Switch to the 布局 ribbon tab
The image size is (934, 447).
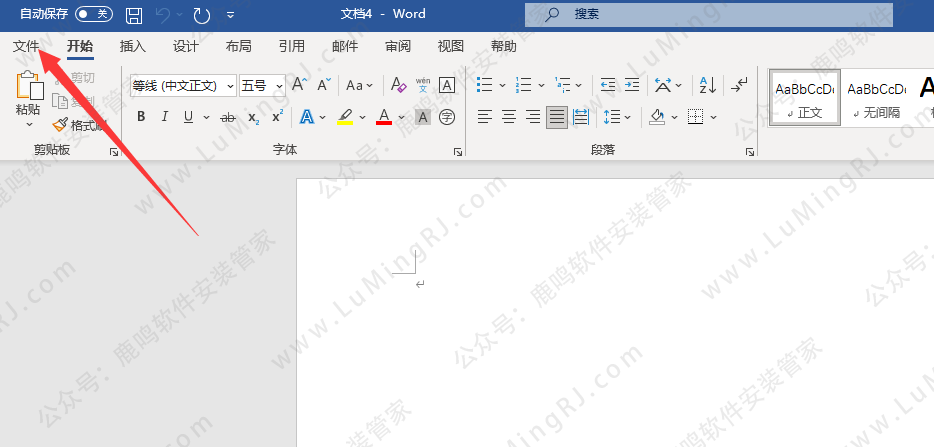(x=238, y=46)
